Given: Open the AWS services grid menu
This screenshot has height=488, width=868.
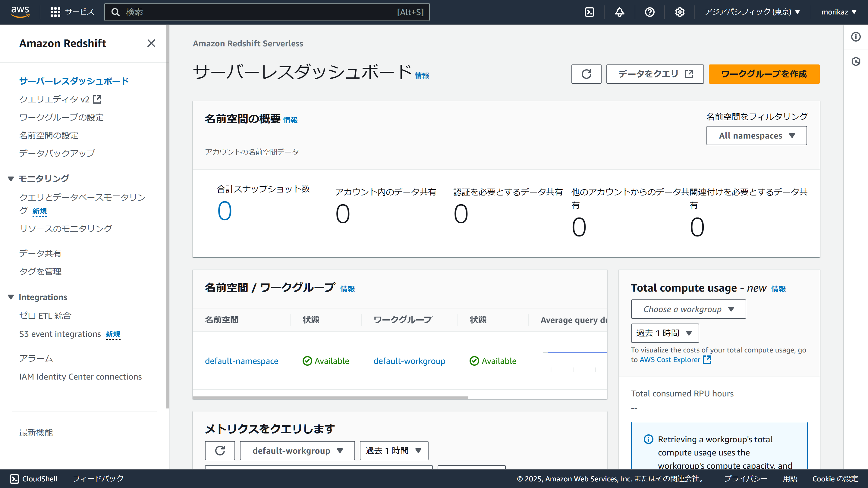Looking at the screenshot, I should coord(55,12).
